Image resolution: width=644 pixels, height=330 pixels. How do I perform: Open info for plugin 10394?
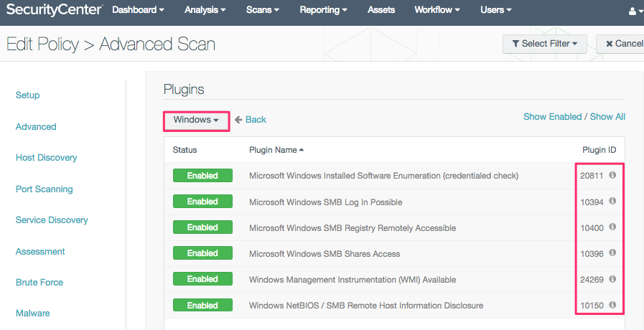pos(612,201)
